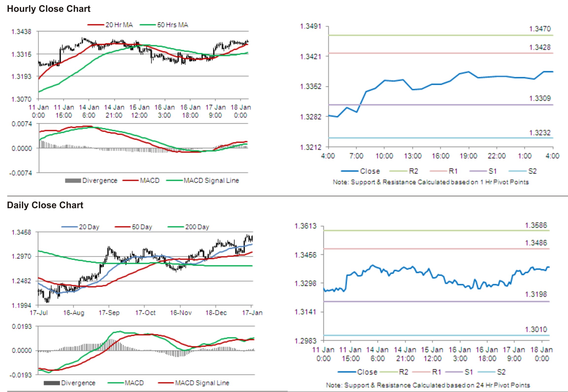The width and height of the screenshot is (568, 392).
Task: Click the 17-Sep date label
Action: click(x=109, y=313)
